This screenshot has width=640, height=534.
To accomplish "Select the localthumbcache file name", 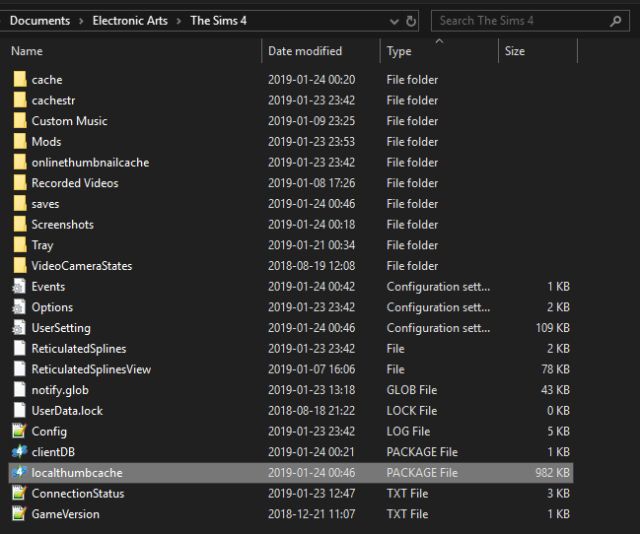I will (x=77, y=473).
